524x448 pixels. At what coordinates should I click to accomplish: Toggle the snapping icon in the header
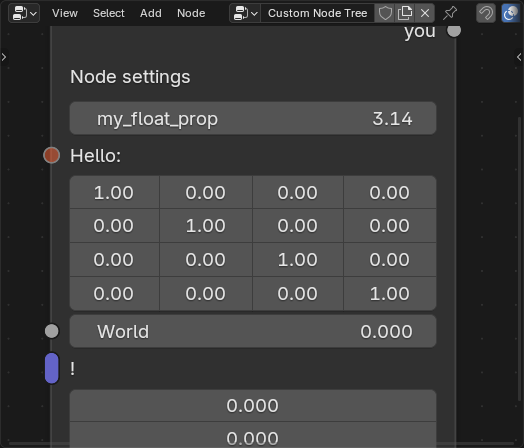click(x=486, y=13)
